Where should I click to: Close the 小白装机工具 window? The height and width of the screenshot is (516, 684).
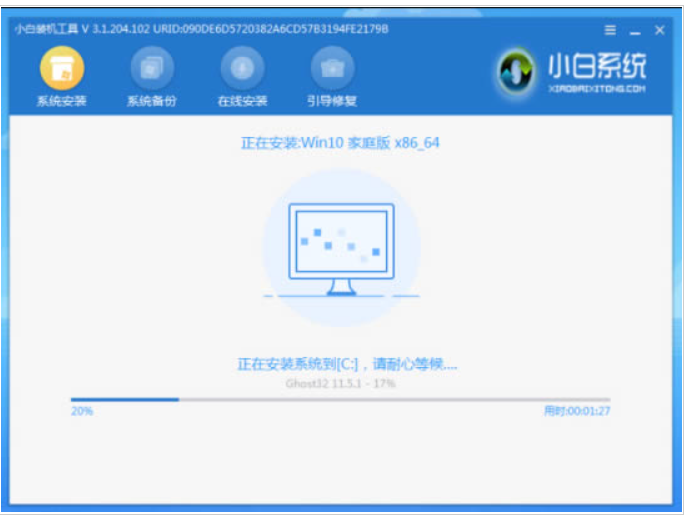point(660,30)
